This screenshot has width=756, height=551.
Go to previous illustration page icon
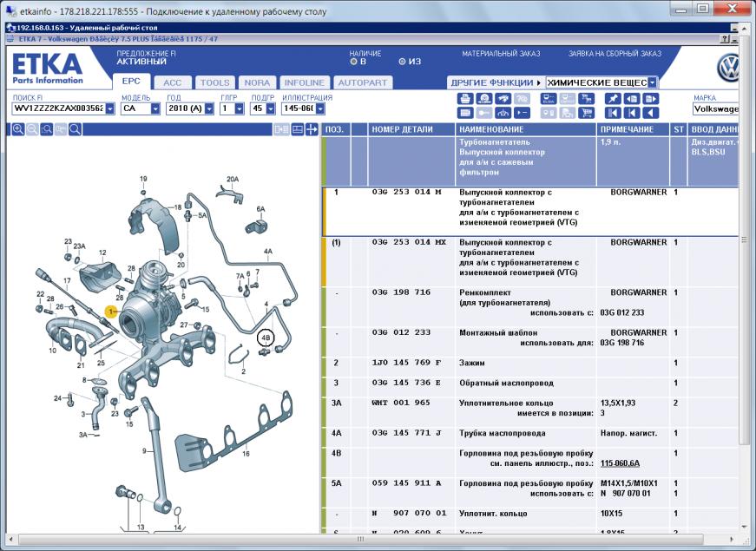pyautogui.click(x=632, y=99)
